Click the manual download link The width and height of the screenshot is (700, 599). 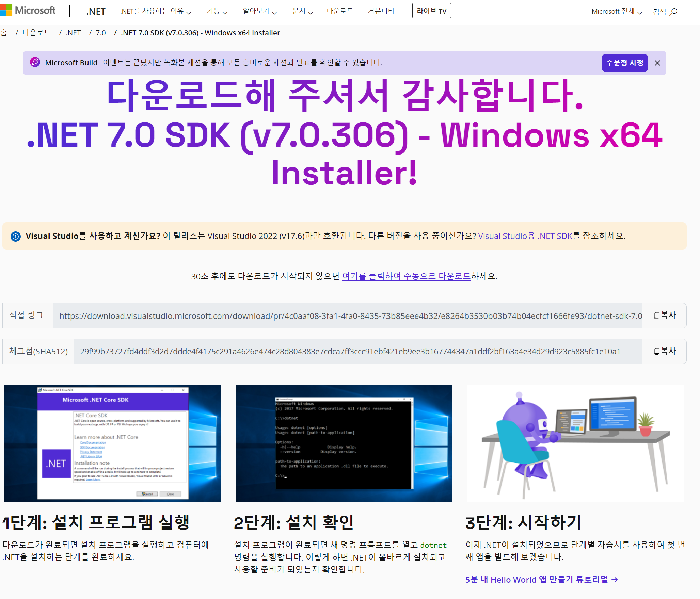point(406,276)
